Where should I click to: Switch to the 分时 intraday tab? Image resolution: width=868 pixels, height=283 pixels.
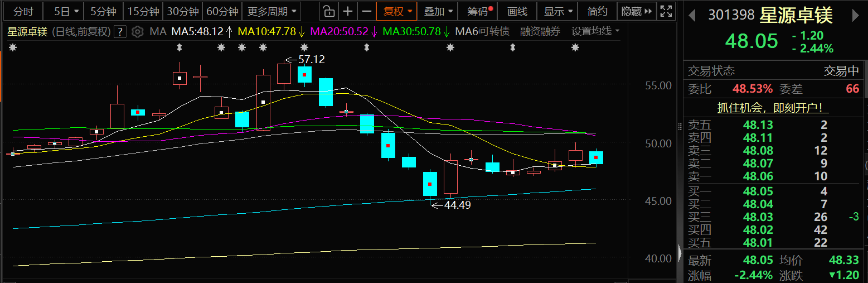click(x=23, y=11)
